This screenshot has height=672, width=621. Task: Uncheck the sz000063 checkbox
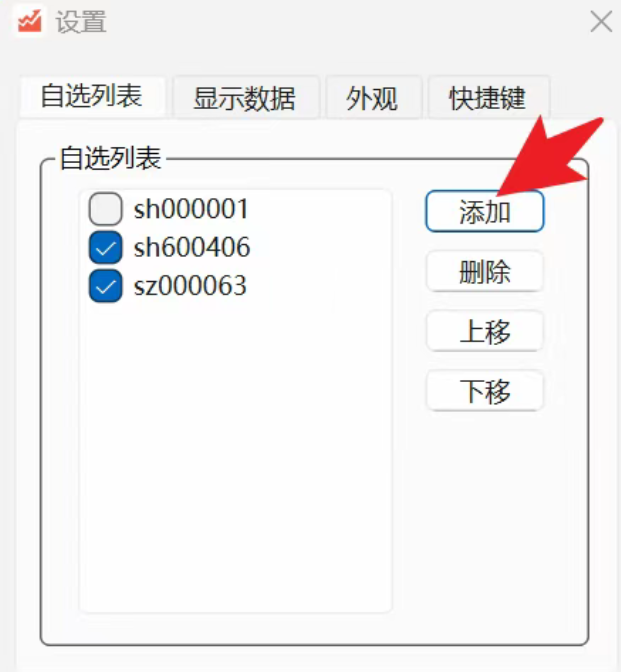coord(105,286)
